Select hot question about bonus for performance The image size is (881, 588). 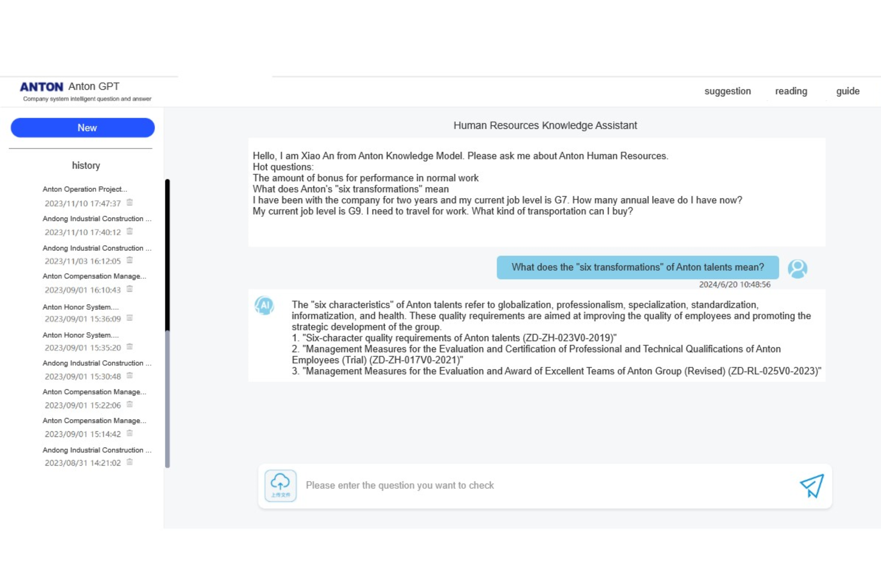365,178
